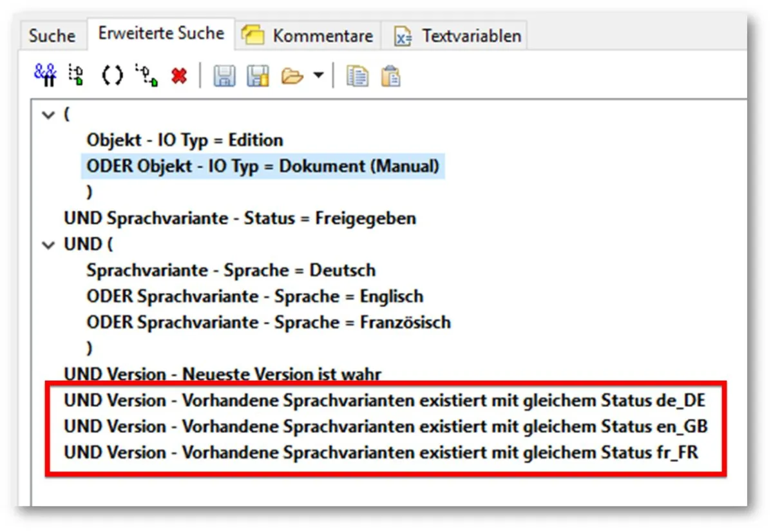The height and width of the screenshot is (532, 773).
Task: Click the AND/OR operator toggle icon
Action: point(45,75)
